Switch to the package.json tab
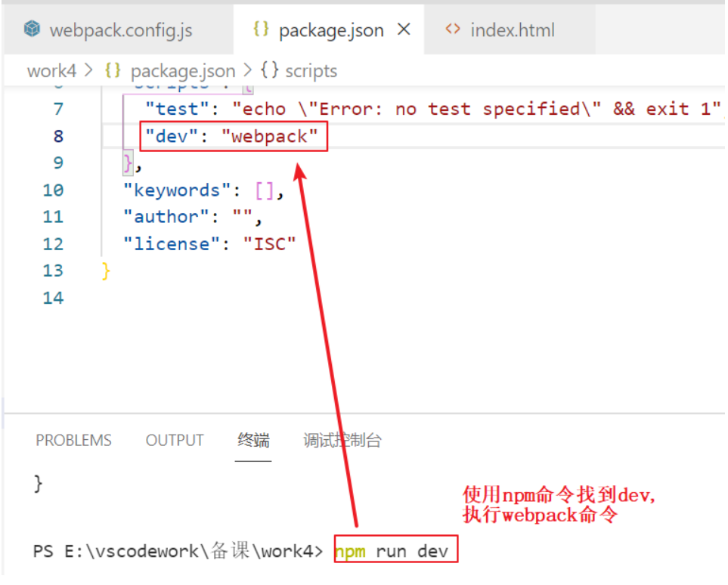Screen dimensions: 728x585 [x=328, y=30]
